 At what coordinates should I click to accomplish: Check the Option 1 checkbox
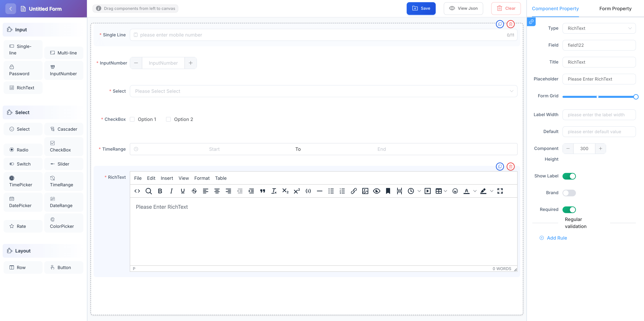[x=132, y=119]
